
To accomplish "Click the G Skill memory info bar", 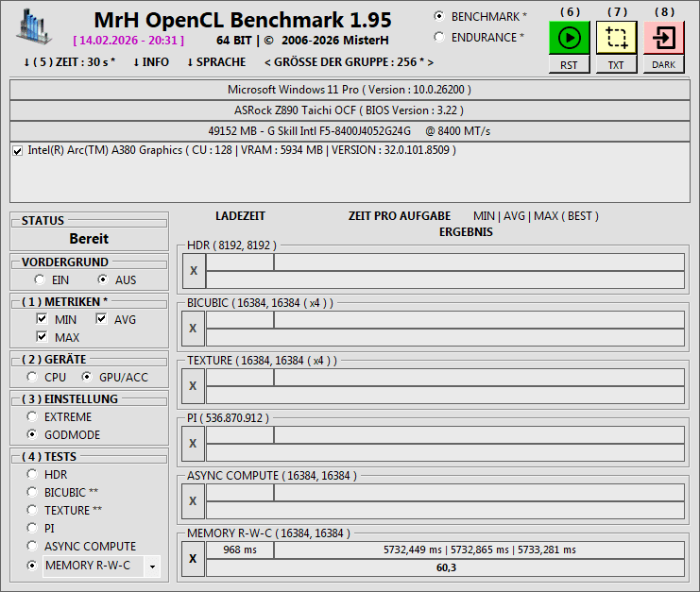I will click(350, 131).
